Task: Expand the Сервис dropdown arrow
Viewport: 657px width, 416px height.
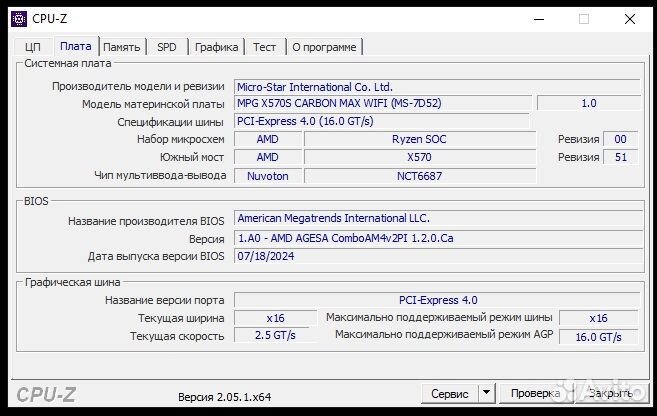Action: (486, 393)
